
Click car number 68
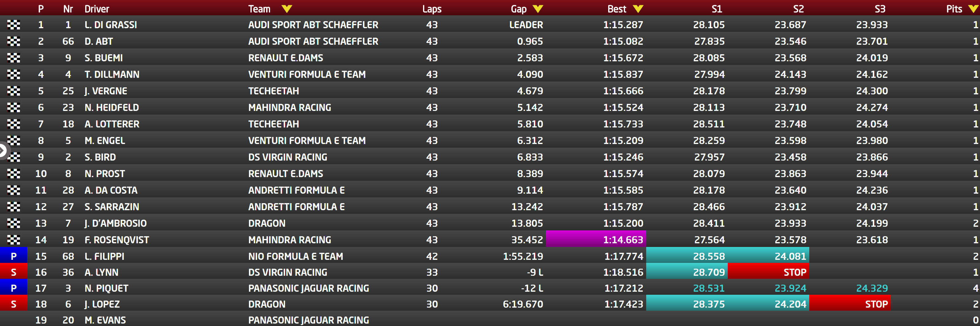coord(68,256)
